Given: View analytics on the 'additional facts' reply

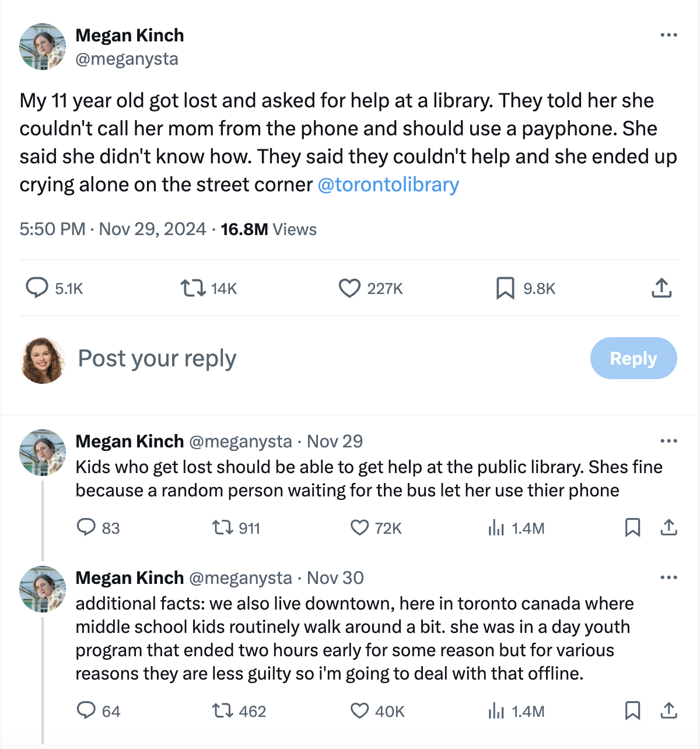Looking at the screenshot, I should coord(497,711).
